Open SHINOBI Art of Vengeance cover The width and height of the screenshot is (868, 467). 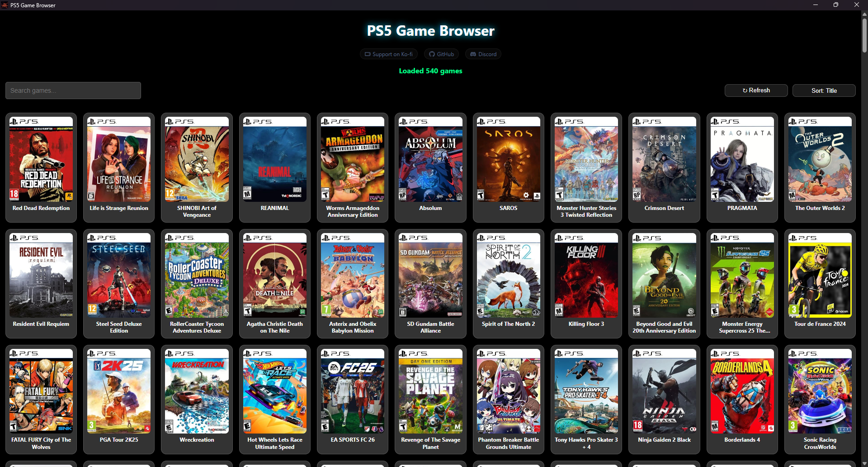point(197,159)
